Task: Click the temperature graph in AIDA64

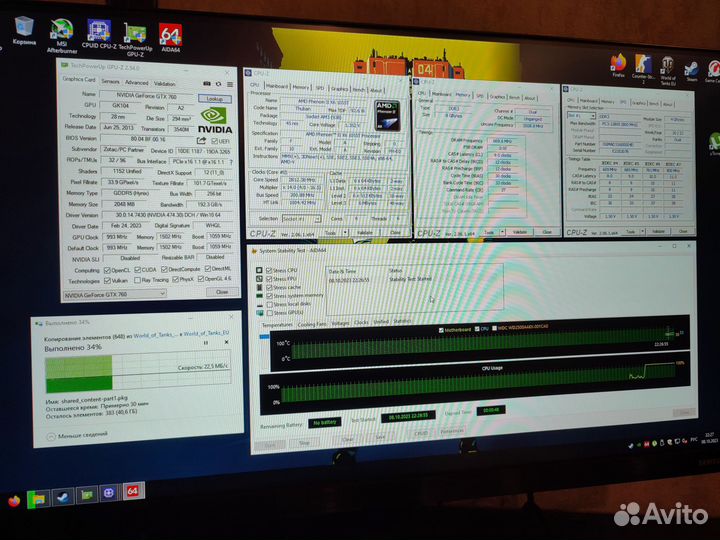Action: [x=480, y=345]
